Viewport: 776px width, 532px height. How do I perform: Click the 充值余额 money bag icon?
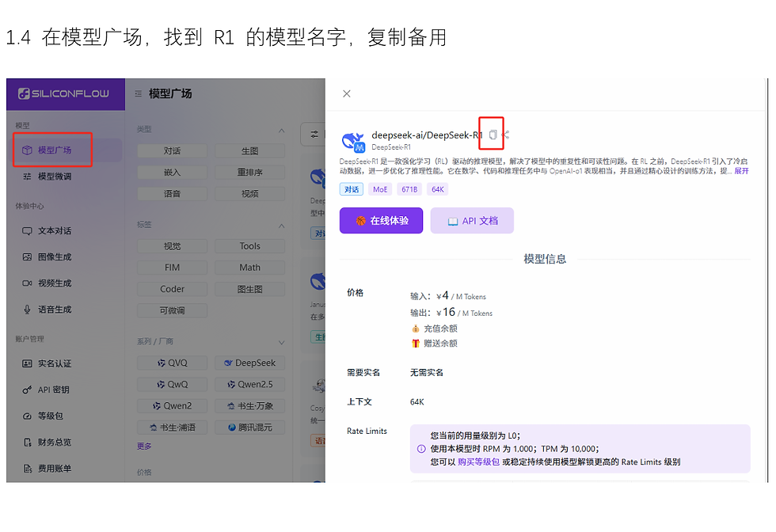click(415, 329)
